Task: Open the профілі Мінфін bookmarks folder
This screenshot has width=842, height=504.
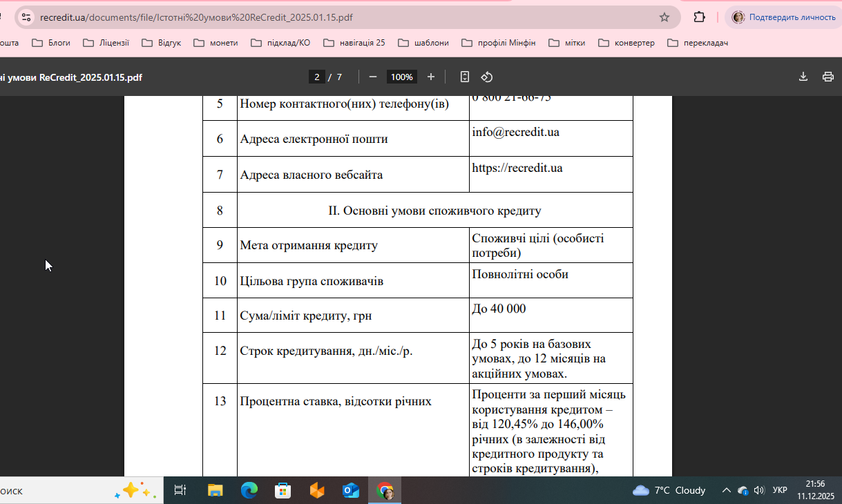Action: (498, 43)
